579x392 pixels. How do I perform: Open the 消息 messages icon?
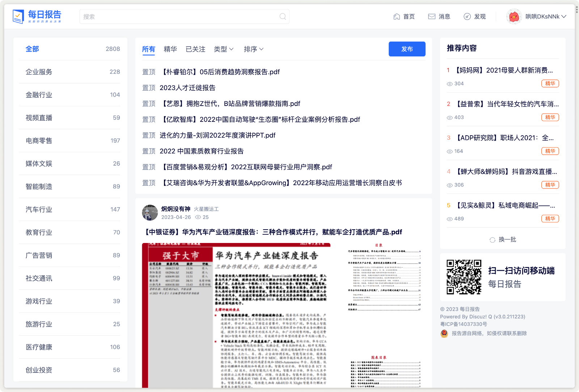(431, 16)
